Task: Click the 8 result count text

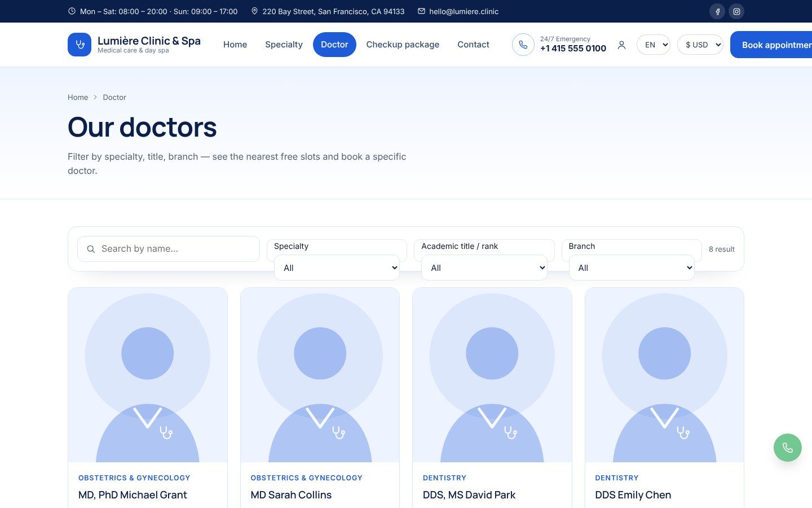Action: (722, 249)
